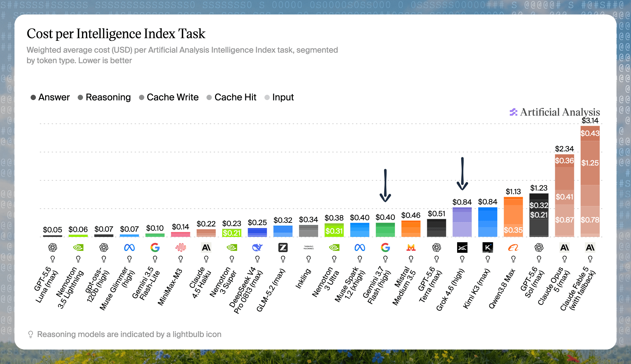This screenshot has width=631, height=364.
Task: Toggle the Reasoning legend series
Action: click(104, 97)
